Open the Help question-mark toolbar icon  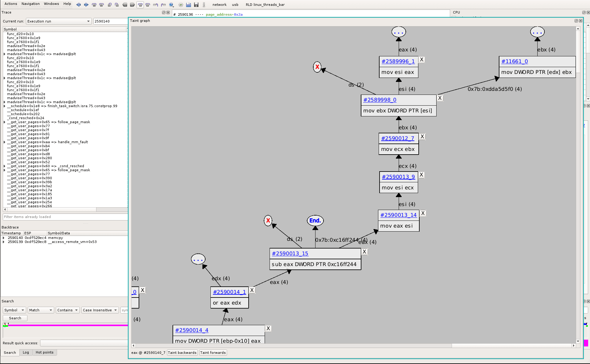(x=171, y=5)
